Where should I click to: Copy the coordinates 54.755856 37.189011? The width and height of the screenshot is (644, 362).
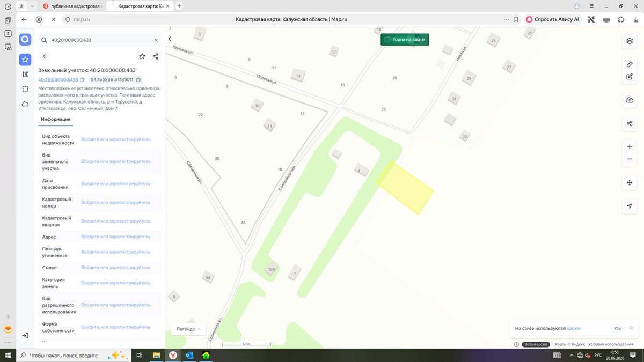click(x=138, y=80)
